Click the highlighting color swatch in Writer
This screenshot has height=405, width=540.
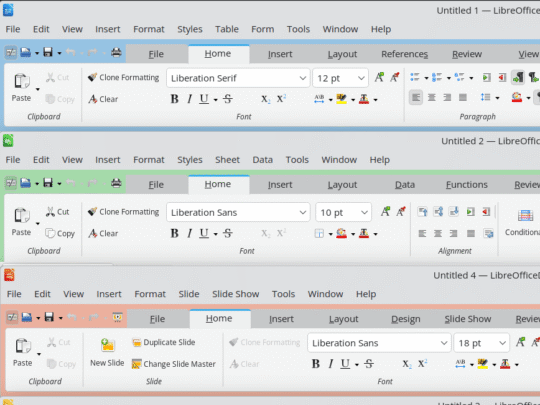pyautogui.click(x=342, y=99)
